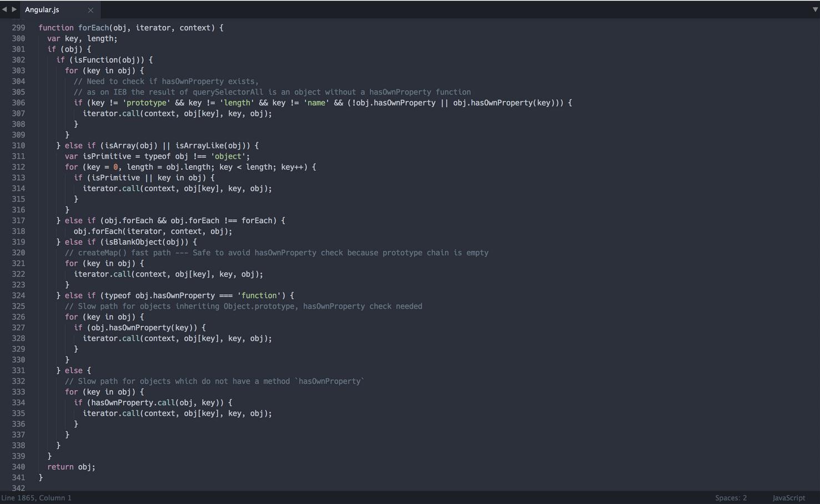Select line number 310 in the gutter
Viewport: 820px width, 504px height.
tap(18, 145)
